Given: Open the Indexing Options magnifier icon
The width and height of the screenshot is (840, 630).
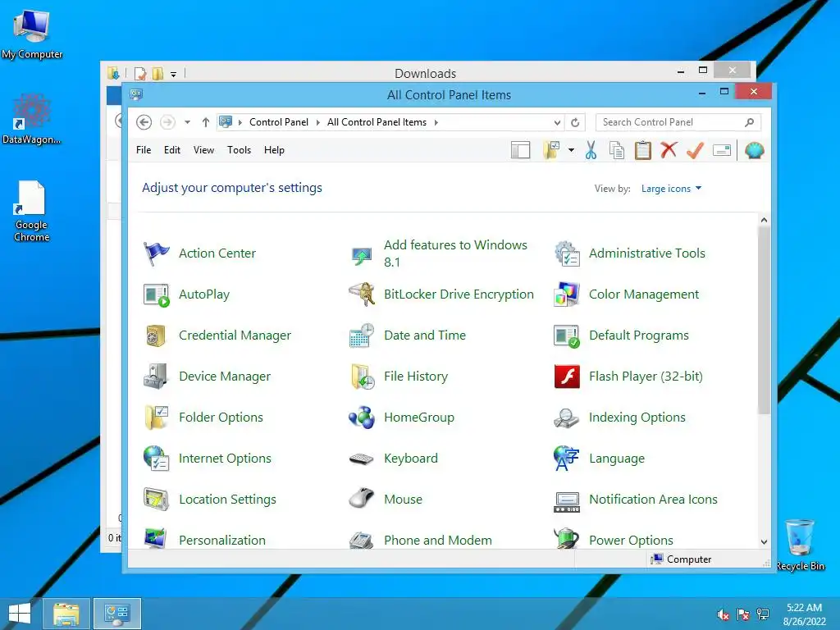Looking at the screenshot, I should click(x=566, y=418).
